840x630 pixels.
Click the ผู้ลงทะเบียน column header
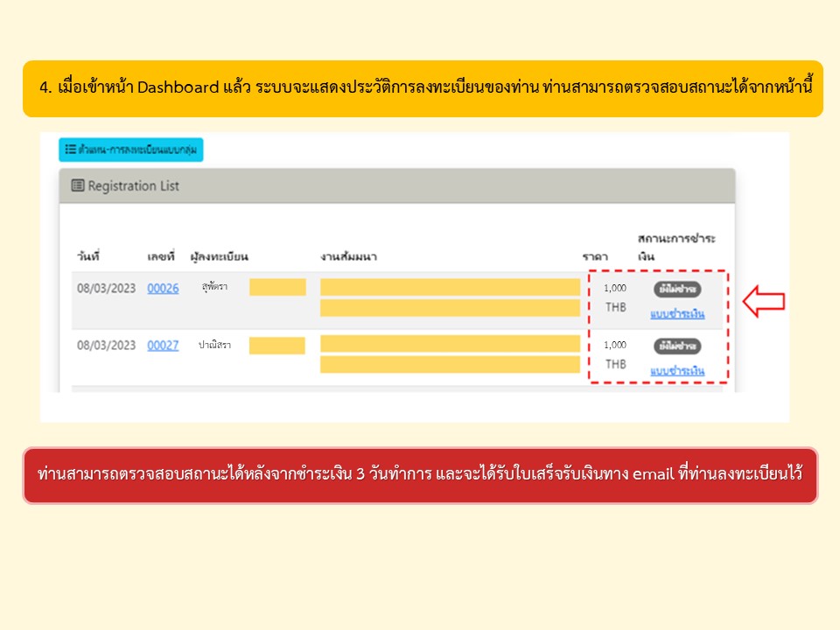[x=219, y=256]
